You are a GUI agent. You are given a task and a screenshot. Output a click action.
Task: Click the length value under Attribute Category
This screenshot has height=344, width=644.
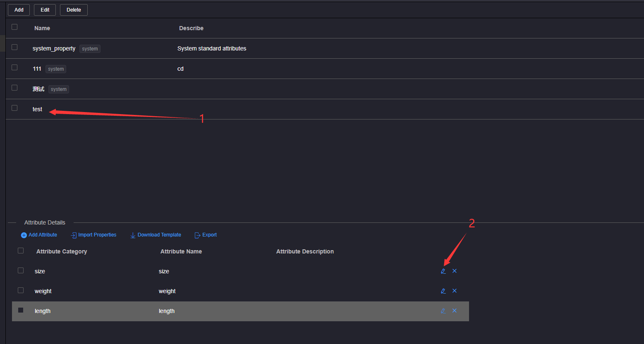tap(43, 311)
